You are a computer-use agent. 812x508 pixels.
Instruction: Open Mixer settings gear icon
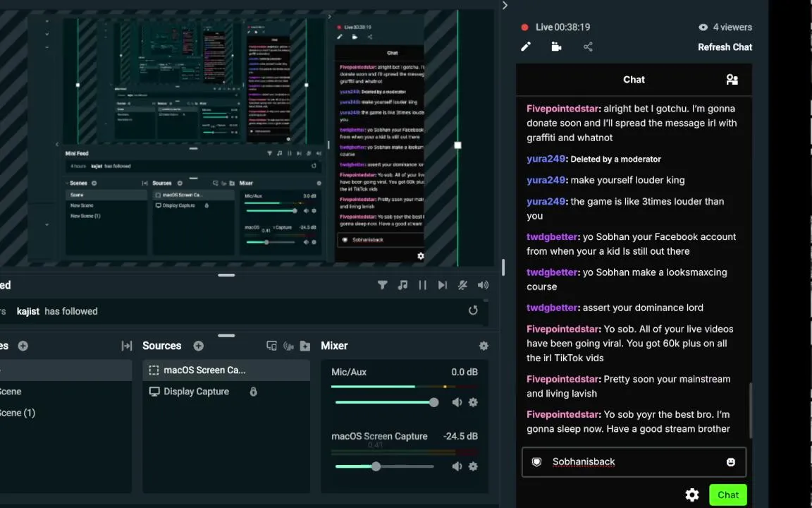[484, 346]
